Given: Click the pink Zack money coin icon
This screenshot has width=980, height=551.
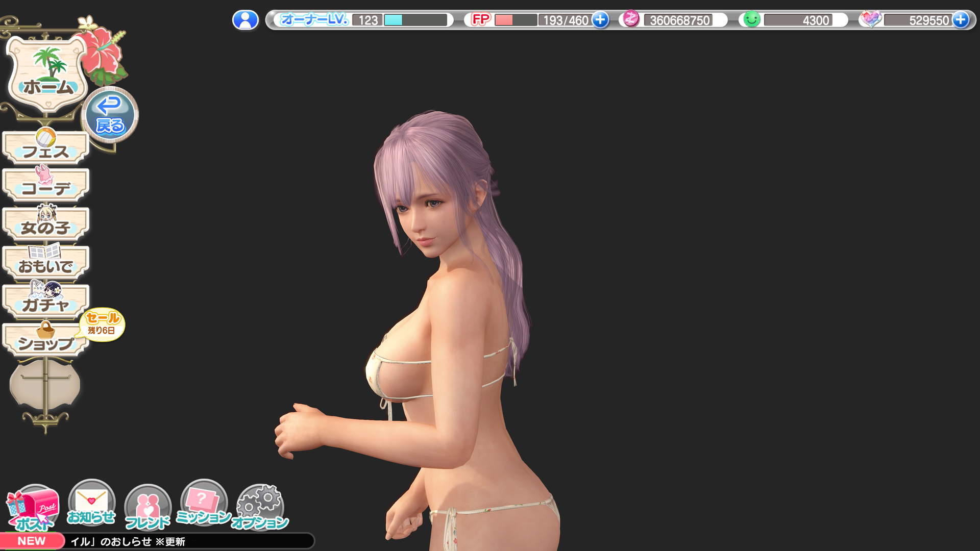Looking at the screenshot, I should (631, 19).
